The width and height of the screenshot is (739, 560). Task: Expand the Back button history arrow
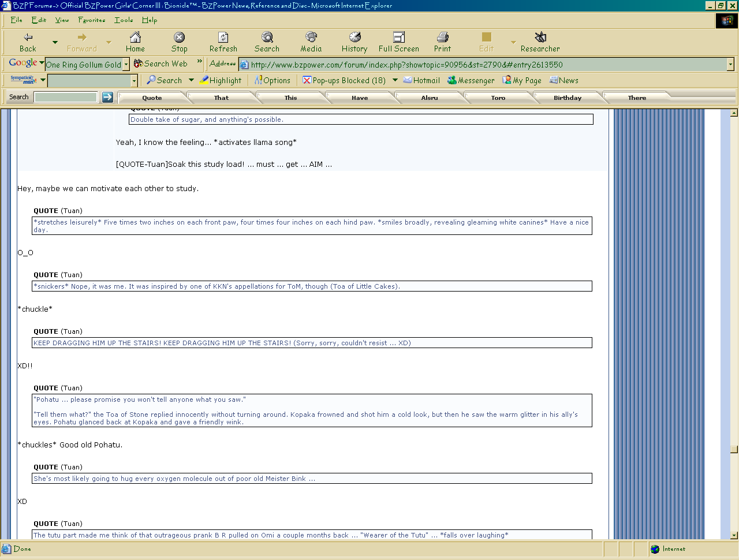(55, 42)
